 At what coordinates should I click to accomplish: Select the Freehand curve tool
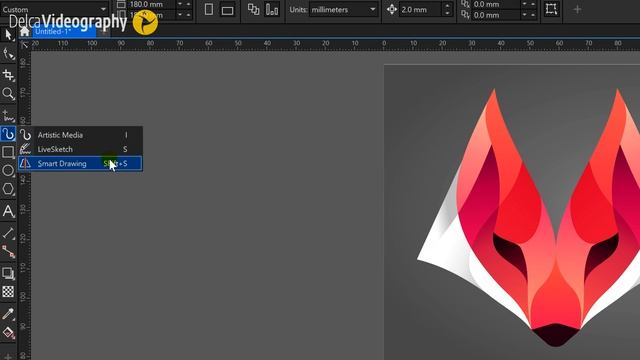click(8, 116)
